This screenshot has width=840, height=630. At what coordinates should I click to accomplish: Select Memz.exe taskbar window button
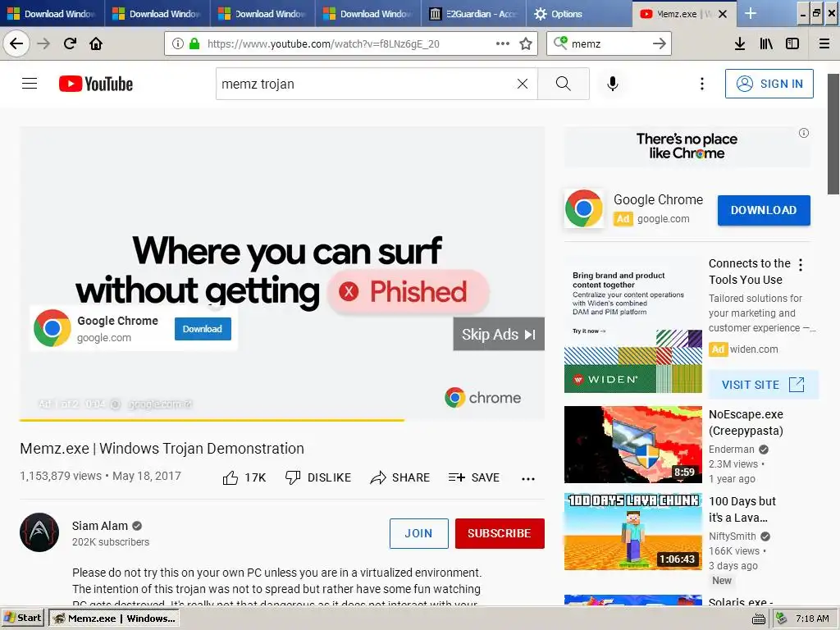114,618
